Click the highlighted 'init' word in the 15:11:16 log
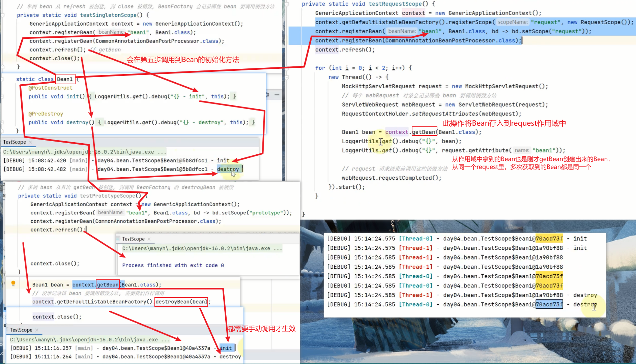 226,348
